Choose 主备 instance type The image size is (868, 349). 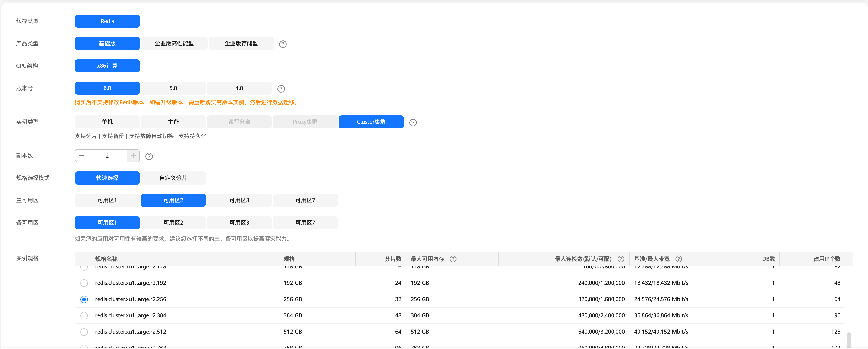tap(173, 122)
